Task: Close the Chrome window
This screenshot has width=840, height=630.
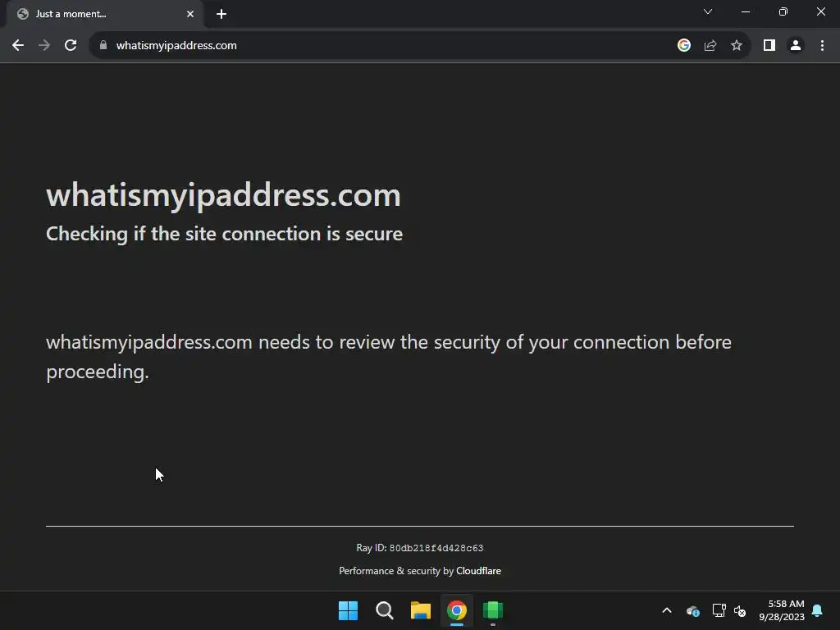Action: [x=820, y=11]
